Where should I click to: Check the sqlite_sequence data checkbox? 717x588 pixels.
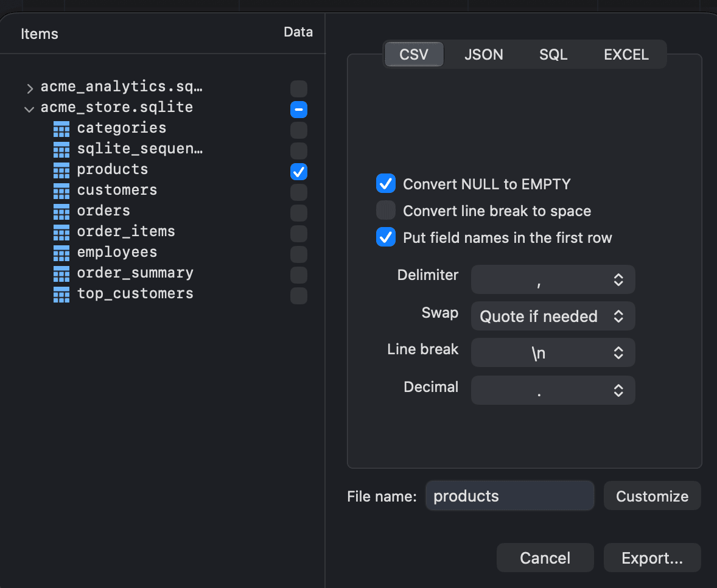tap(299, 151)
